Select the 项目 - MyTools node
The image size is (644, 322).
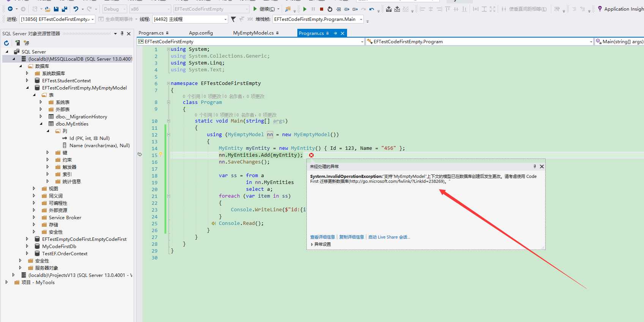(38, 283)
